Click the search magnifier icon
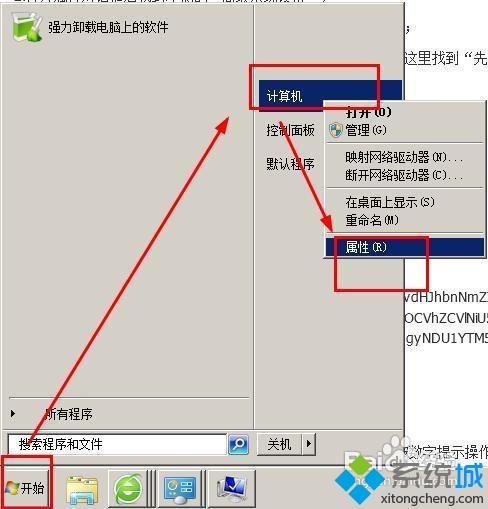 [x=238, y=444]
